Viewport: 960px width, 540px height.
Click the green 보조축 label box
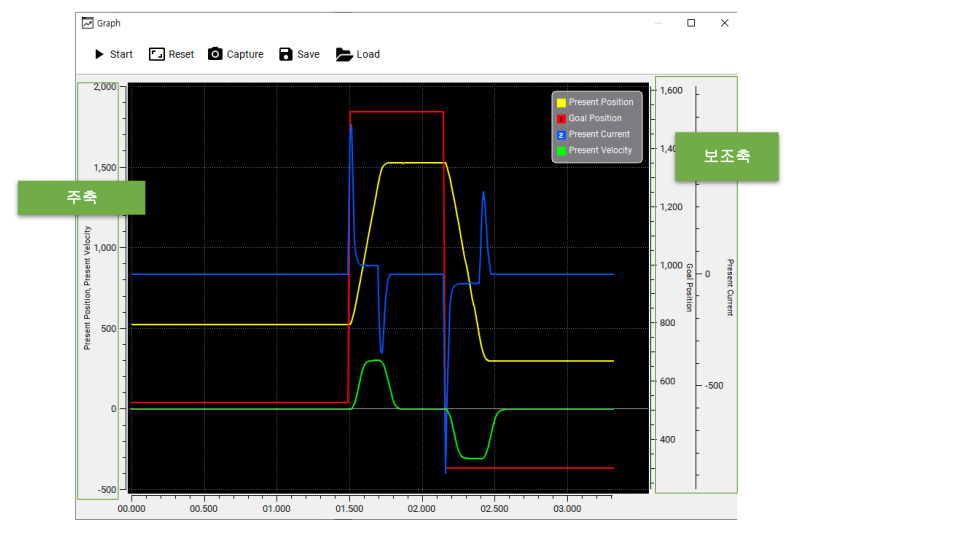click(x=726, y=157)
